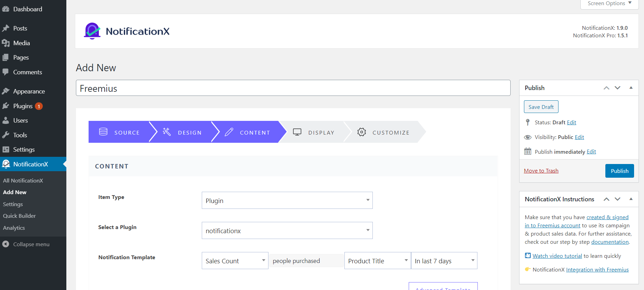This screenshot has width=644, height=290.
Task: Click the Content pencil icon
Action: tap(229, 132)
